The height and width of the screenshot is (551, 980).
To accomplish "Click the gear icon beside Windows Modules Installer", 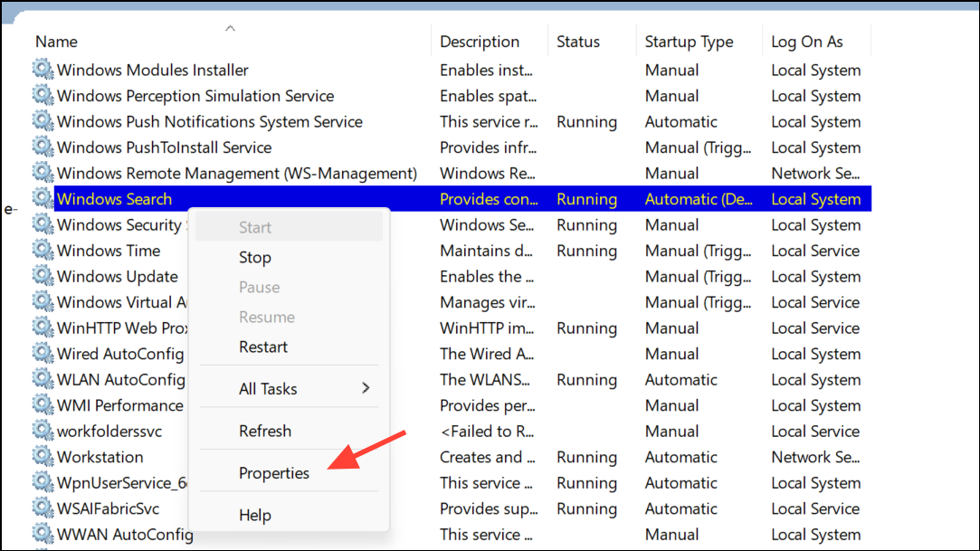I will [43, 69].
